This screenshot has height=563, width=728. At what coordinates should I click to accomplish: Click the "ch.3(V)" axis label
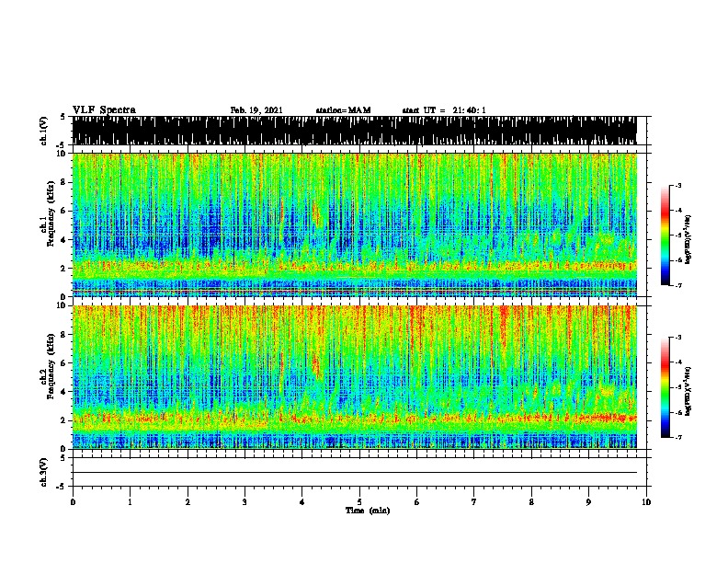click(43, 472)
